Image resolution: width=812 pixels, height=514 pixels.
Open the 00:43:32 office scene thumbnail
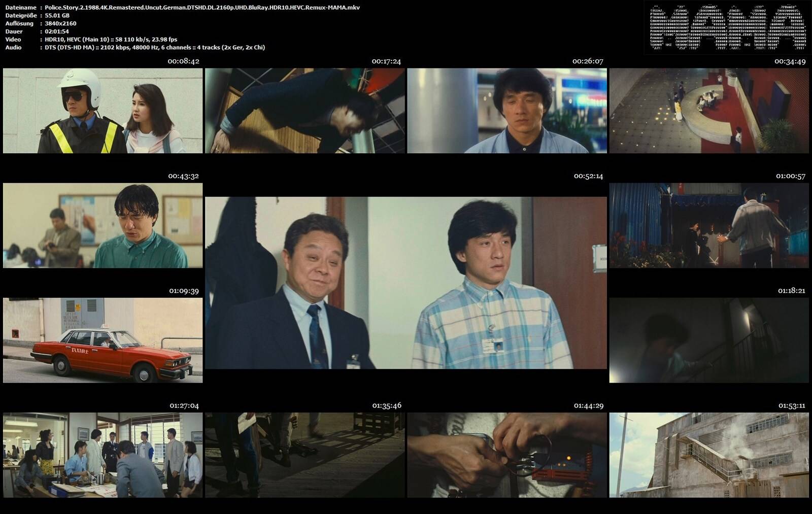(x=103, y=225)
